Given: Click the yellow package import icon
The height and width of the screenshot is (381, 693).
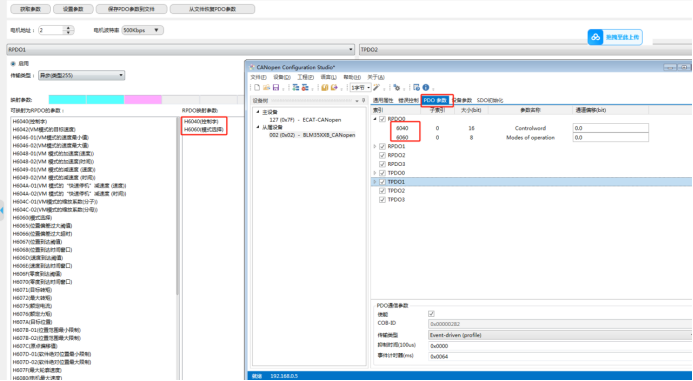Looking at the screenshot, I should tap(325, 88).
